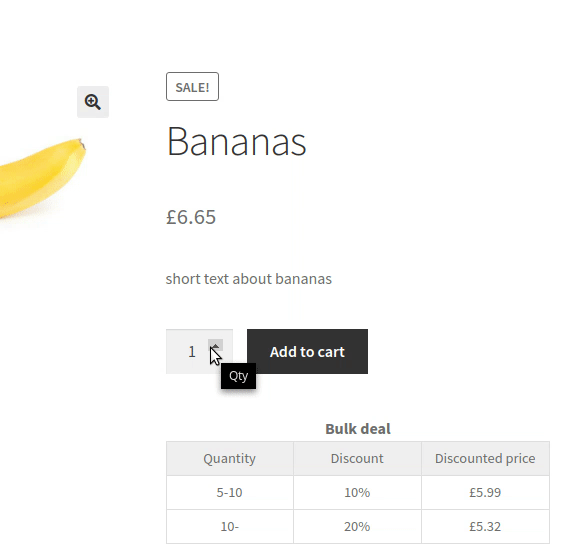The width and height of the screenshot is (588, 560).
Task: Select the 5-10 quantity tier cell
Action: click(230, 492)
